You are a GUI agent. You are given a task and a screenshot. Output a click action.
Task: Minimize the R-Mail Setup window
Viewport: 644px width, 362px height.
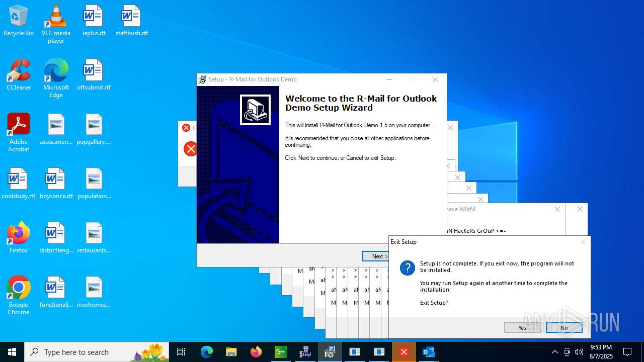pyautogui.click(x=389, y=79)
